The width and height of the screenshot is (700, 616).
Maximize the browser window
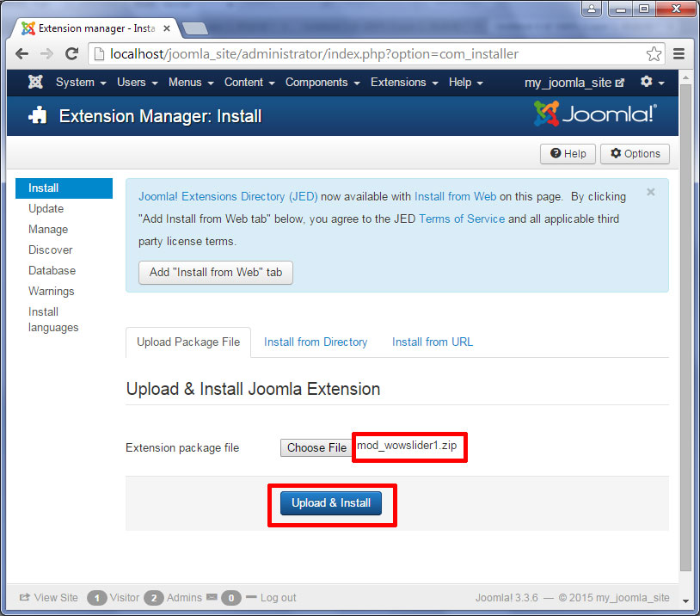[643, 9]
